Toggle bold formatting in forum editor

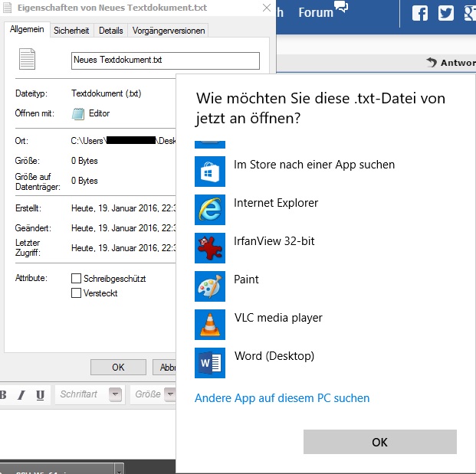[3, 394]
